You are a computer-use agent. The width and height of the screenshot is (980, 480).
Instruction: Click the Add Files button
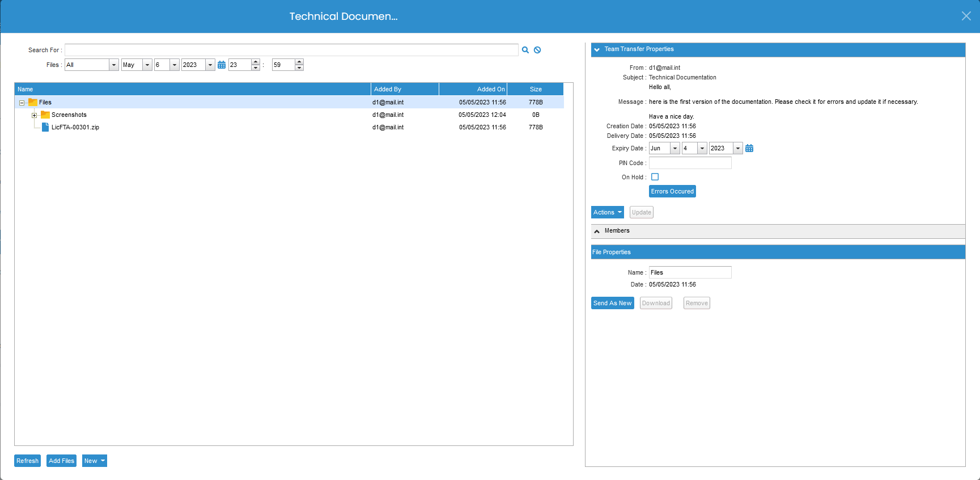(x=61, y=461)
